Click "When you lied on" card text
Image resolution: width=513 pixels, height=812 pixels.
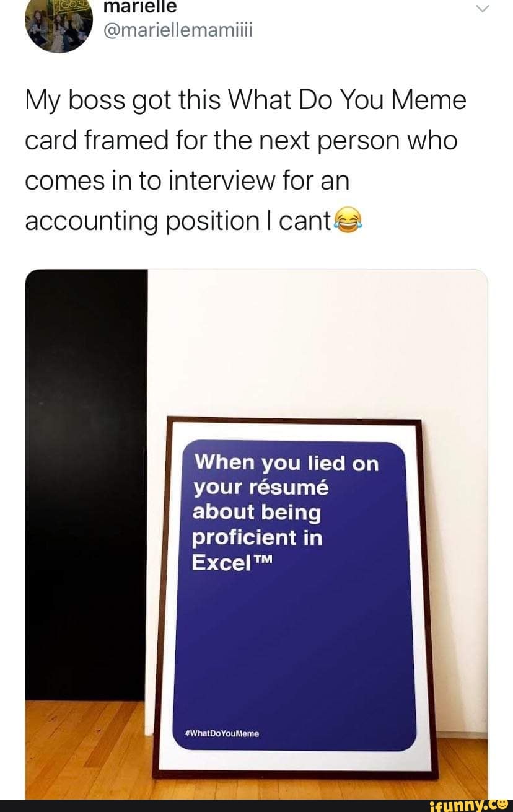point(286,463)
